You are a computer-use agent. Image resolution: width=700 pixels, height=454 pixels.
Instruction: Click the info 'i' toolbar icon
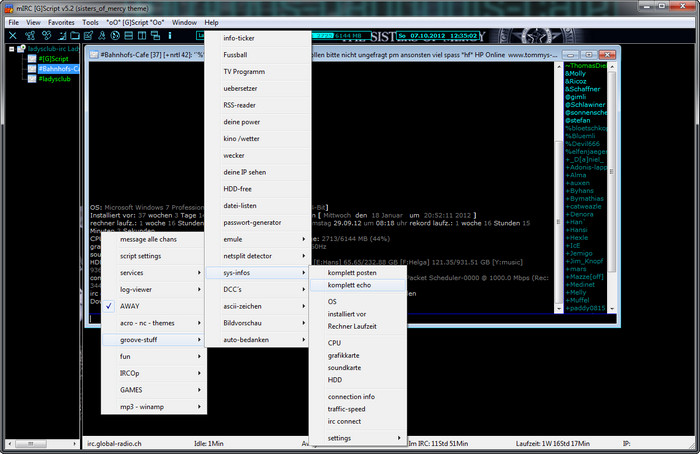170,36
